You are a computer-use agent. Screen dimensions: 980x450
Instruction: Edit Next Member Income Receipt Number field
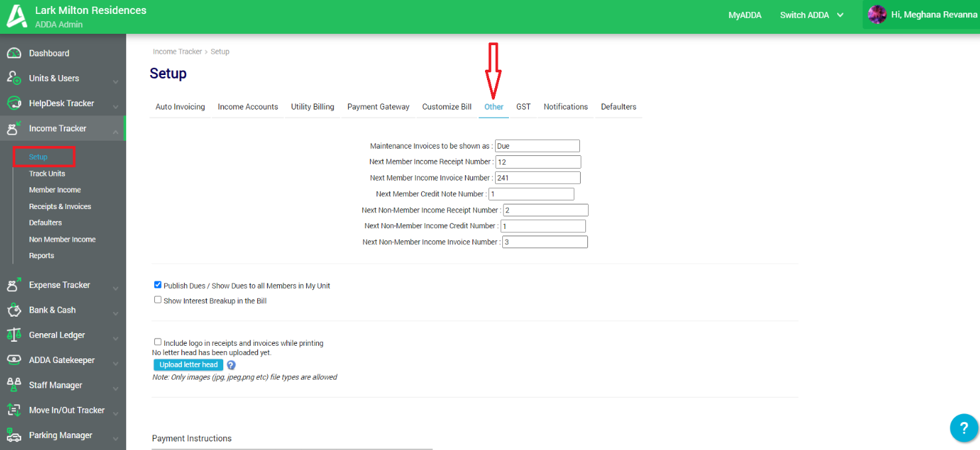point(538,162)
